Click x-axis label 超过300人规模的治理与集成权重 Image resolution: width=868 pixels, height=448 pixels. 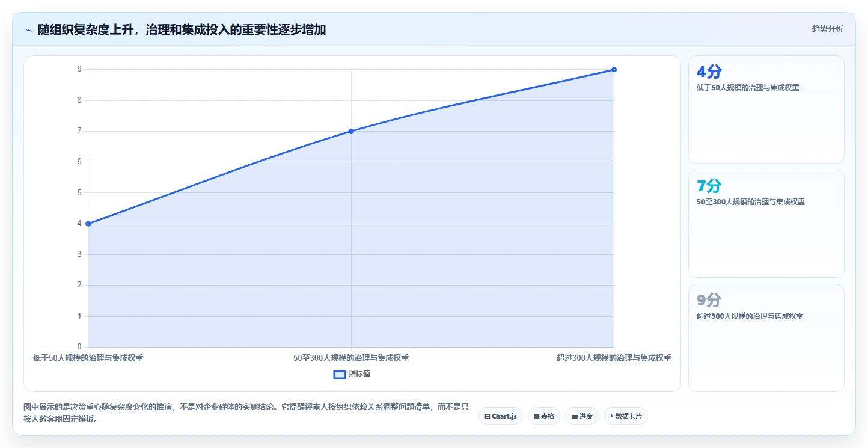click(614, 358)
